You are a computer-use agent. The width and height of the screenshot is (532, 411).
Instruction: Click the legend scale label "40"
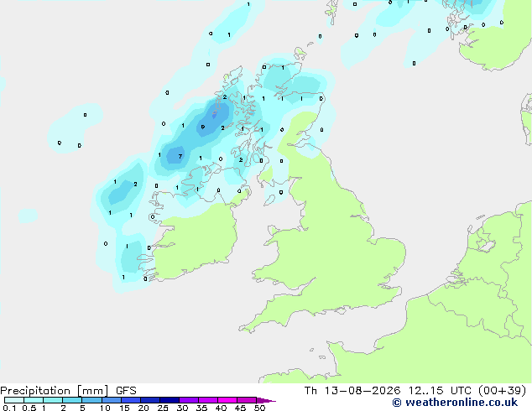coord(221,408)
